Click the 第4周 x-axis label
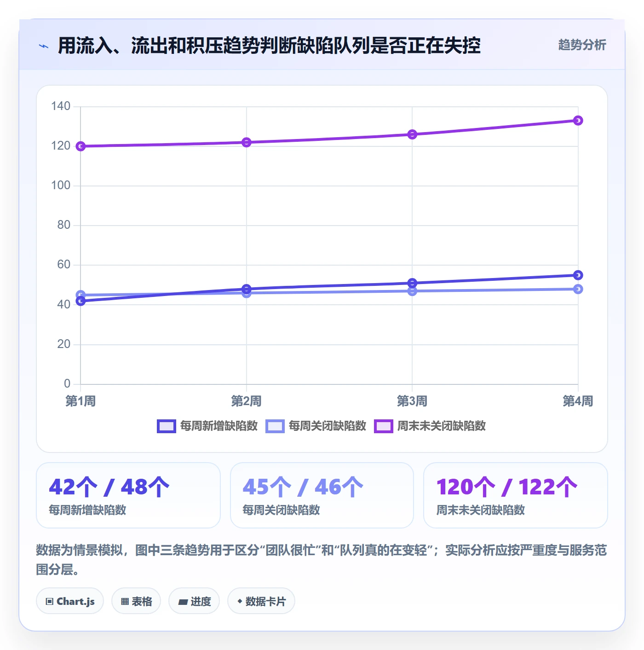Screen dimensions: 644x650 point(578,401)
